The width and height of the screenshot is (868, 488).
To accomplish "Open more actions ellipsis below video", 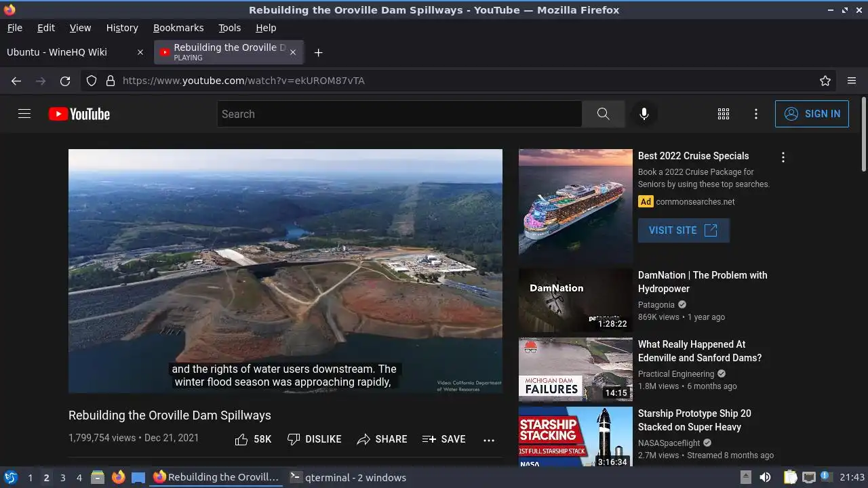I will (489, 440).
